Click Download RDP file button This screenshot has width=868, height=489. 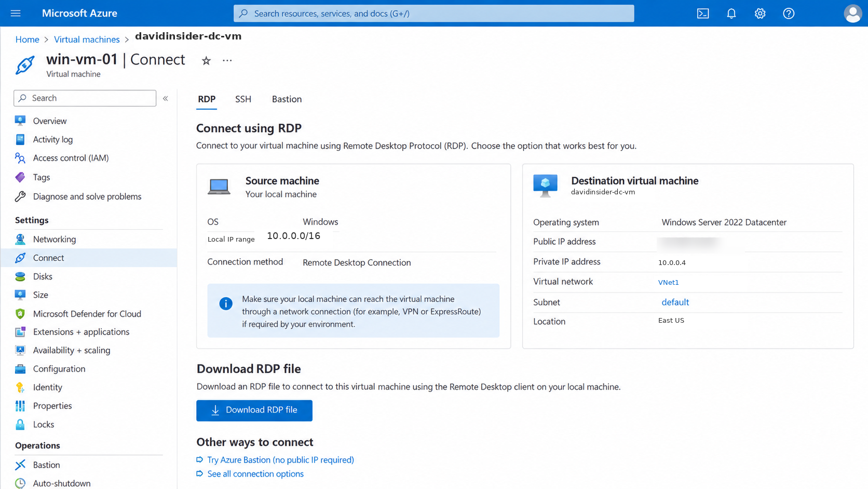click(x=254, y=411)
